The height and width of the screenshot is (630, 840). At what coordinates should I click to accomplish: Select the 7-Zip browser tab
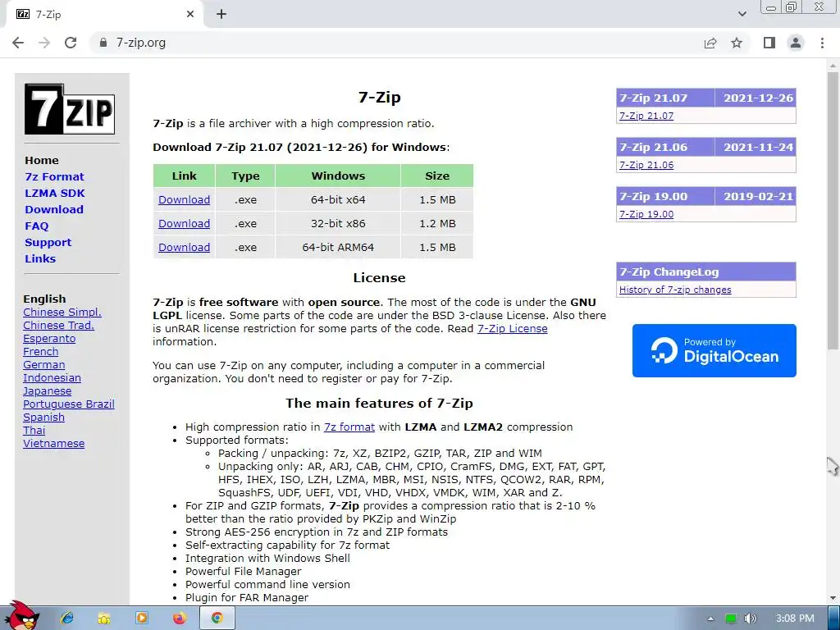[x=104, y=15]
